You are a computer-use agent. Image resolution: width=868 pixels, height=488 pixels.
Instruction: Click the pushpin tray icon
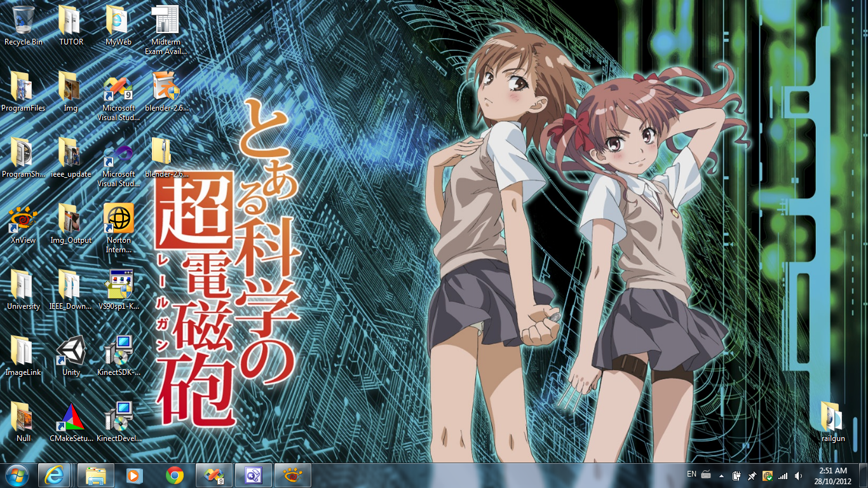click(752, 475)
